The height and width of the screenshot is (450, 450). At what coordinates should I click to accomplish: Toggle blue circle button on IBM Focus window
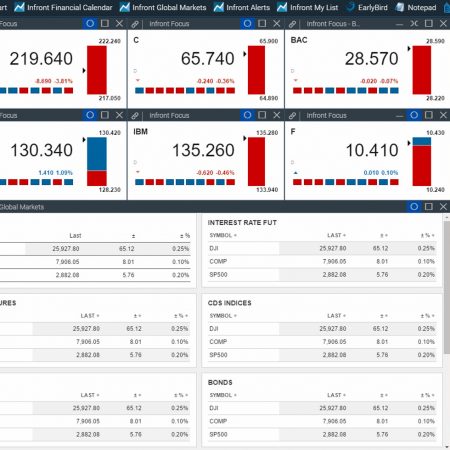(x=247, y=115)
